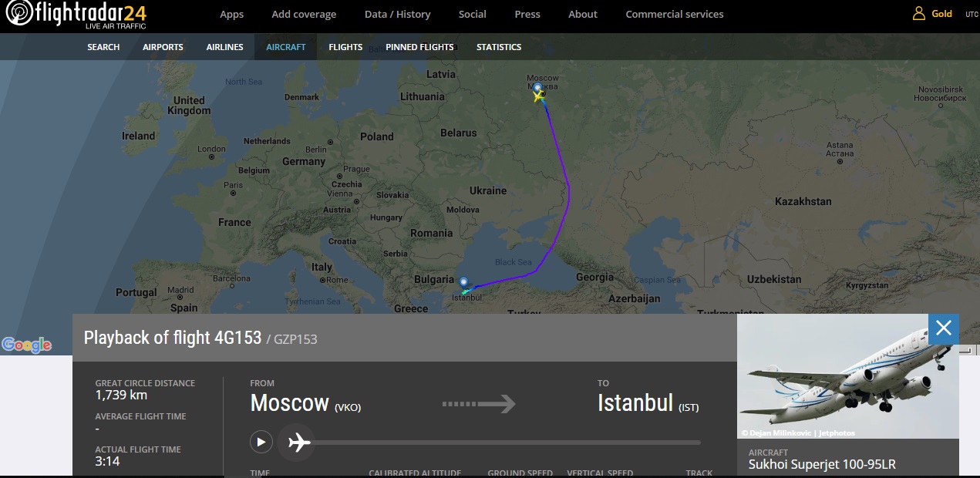This screenshot has height=478, width=980.
Task: Go to Commercial services
Action: [x=674, y=14]
